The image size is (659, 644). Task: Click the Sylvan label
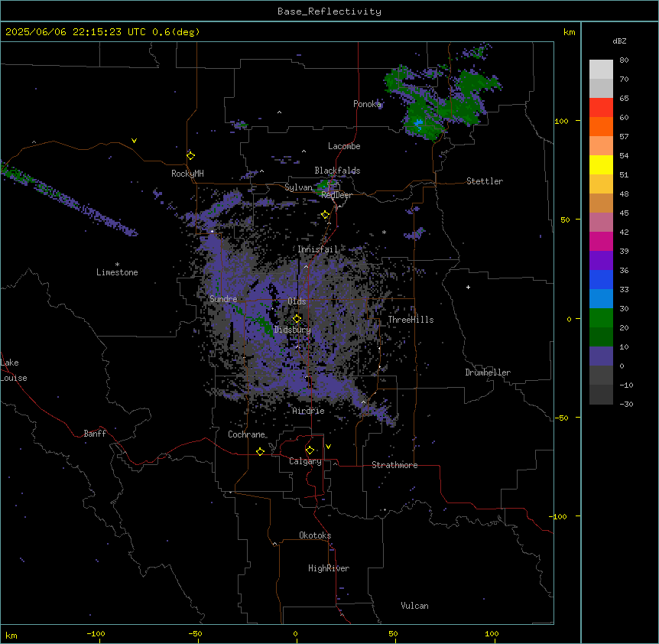298,187
